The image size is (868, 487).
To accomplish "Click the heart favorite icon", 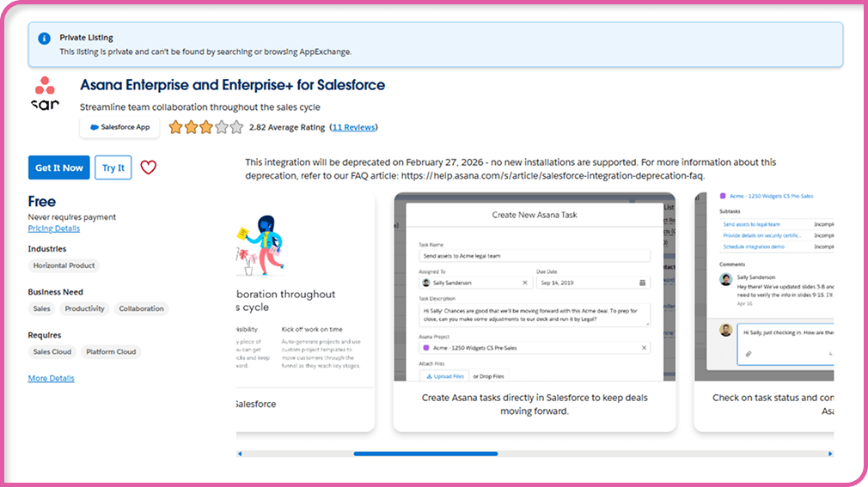I will point(149,167).
